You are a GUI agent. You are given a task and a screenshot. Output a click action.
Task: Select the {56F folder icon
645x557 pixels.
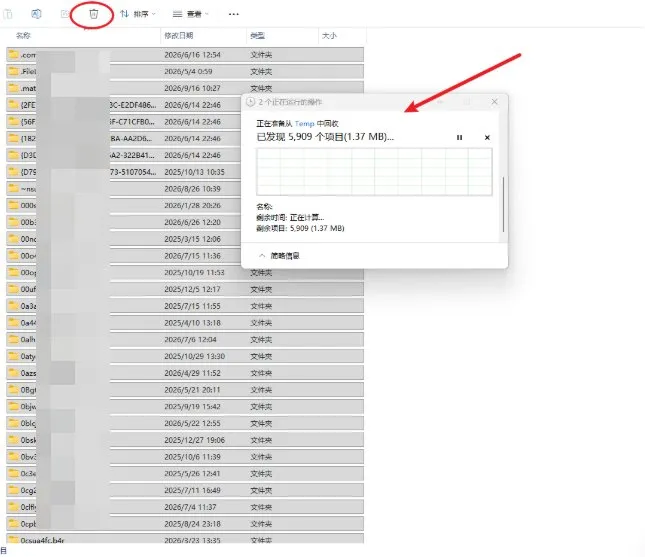[14, 121]
